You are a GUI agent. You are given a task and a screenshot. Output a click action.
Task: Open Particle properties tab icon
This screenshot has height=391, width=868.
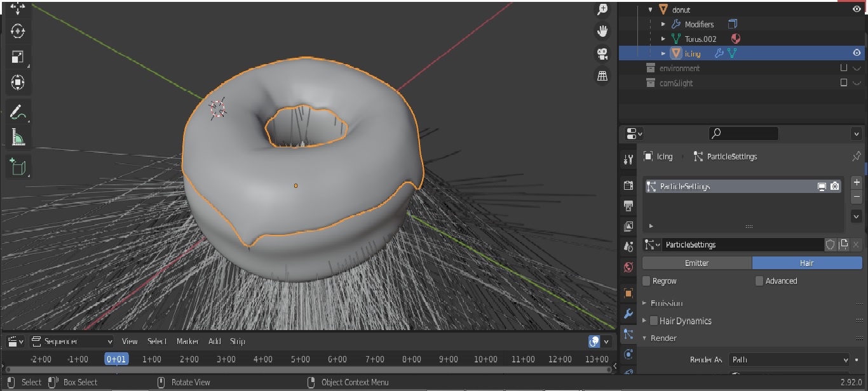point(628,334)
